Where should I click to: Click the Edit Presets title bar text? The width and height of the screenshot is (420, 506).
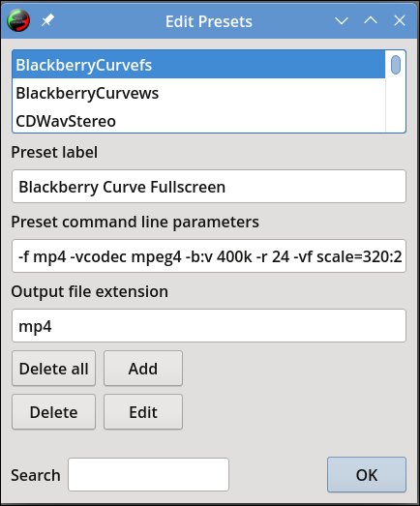209,21
